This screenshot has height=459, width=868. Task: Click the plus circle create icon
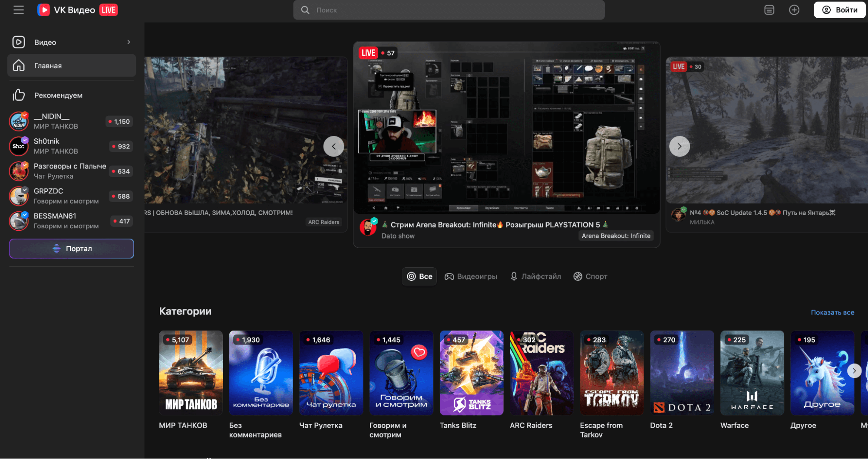click(794, 10)
